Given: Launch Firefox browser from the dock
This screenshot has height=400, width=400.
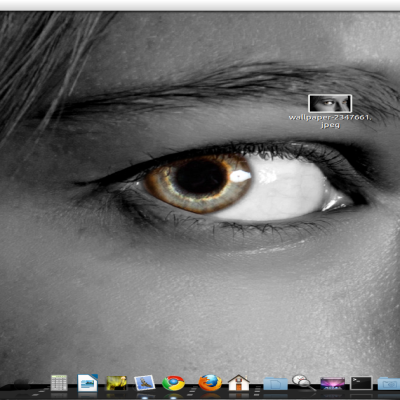Looking at the screenshot, I should point(210,383).
